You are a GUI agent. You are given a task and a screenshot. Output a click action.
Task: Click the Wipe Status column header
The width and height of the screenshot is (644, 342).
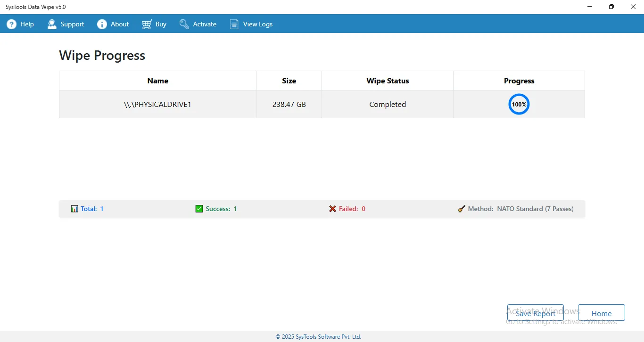tap(388, 81)
